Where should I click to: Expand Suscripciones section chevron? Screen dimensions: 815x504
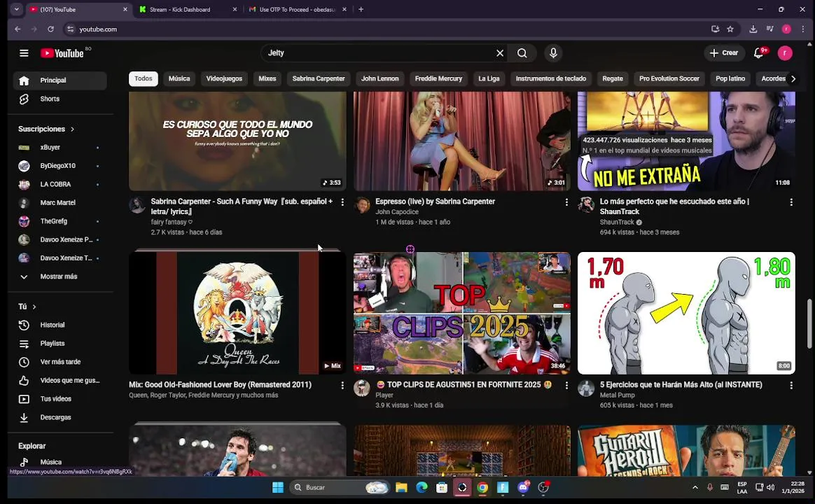(x=72, y=129)
